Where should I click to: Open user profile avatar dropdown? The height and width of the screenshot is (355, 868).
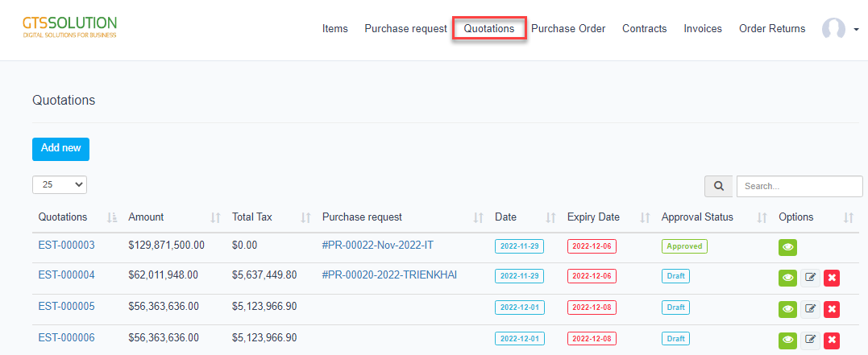coord(840,29)
